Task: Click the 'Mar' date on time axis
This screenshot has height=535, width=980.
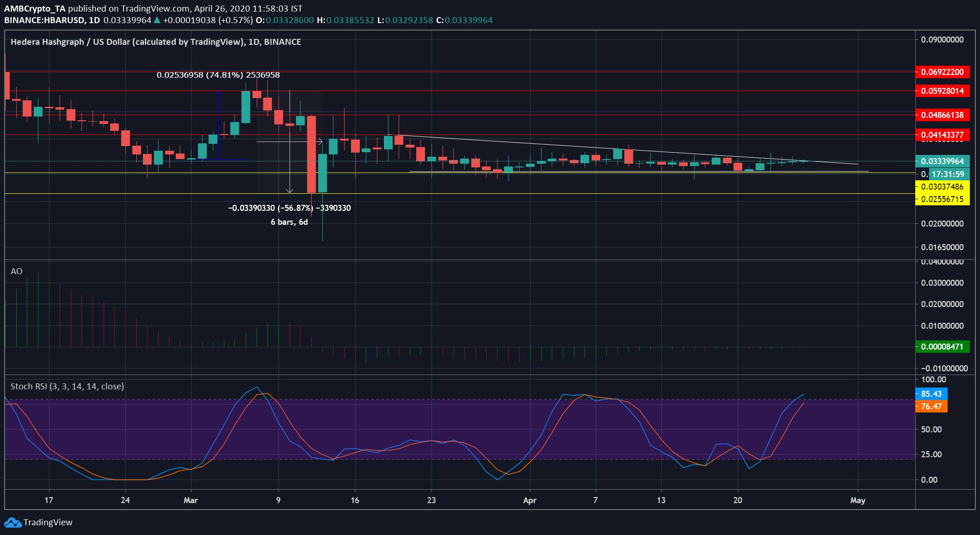Action: point(191,500)
